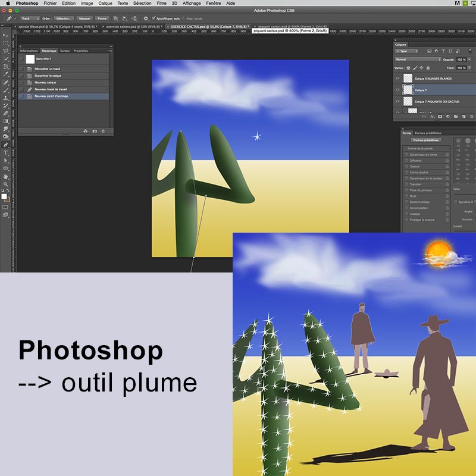This screenshot has width=476, height=476.
Task: Open the pen tool preset picker arrow
Action: click(x=15, y=18)
